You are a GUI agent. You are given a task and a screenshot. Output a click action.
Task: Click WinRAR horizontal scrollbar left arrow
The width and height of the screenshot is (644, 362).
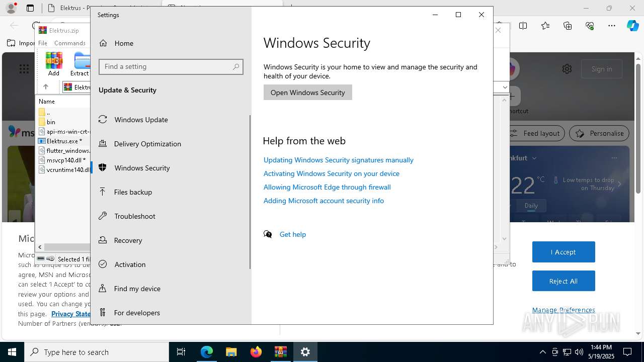pyautogui.click(x=40, y=247)
